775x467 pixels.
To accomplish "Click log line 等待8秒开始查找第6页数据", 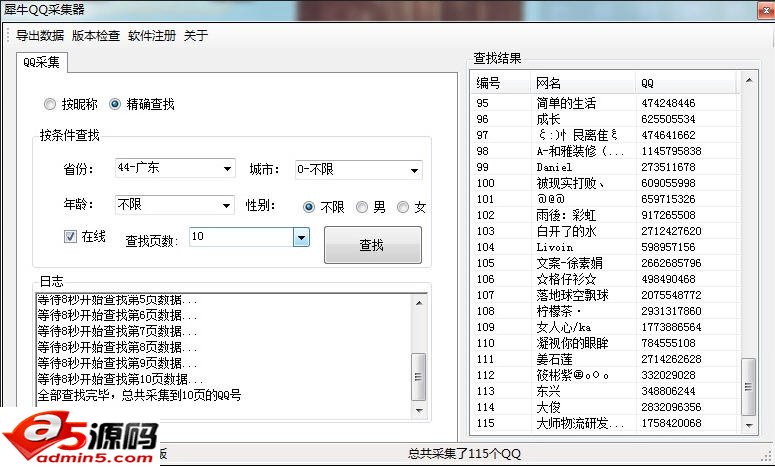I will tap(117, 315).
